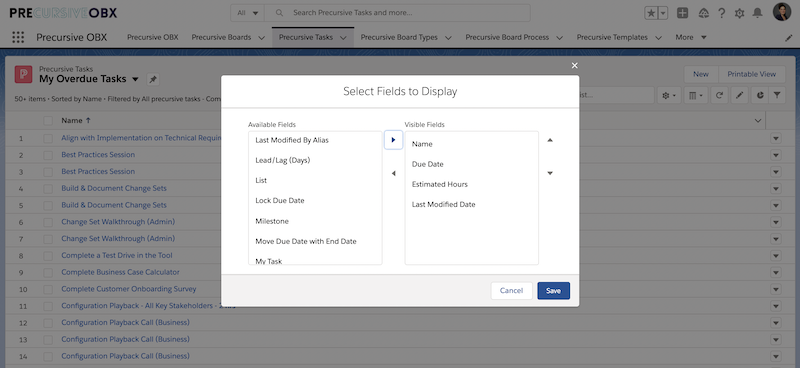Open the Setup gear icon
800x368 pixels.
[739, 13]
